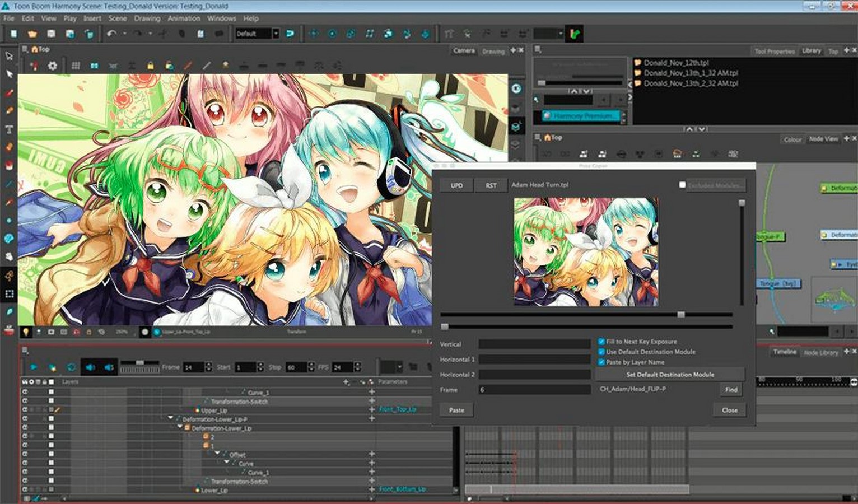Switch to the Node Library tab
Viewport: 858px width, 504px height.
point(821,352)
